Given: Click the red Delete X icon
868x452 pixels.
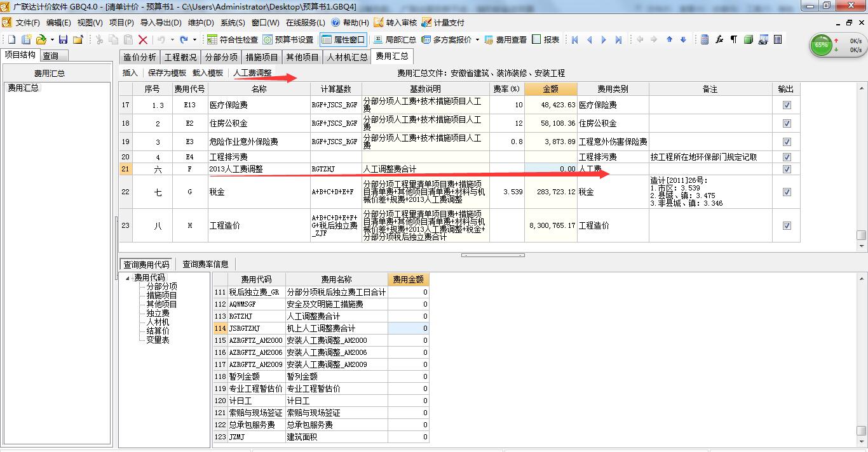Looking at the screenshot, I should pos(143,39).
